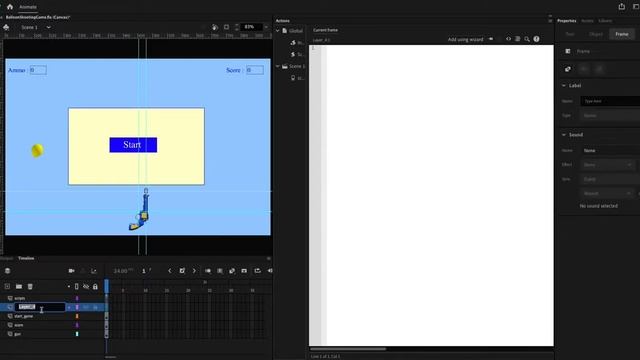Screen dimensions: 640x360
Task: Switch to the Properties tab
Action: pyautogui.click(x=567, y=21)
